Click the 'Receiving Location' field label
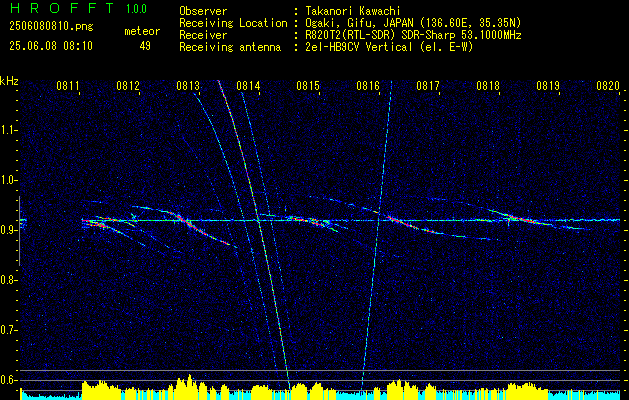This screenshot has height=400, width=629. [x=233, y=23]
